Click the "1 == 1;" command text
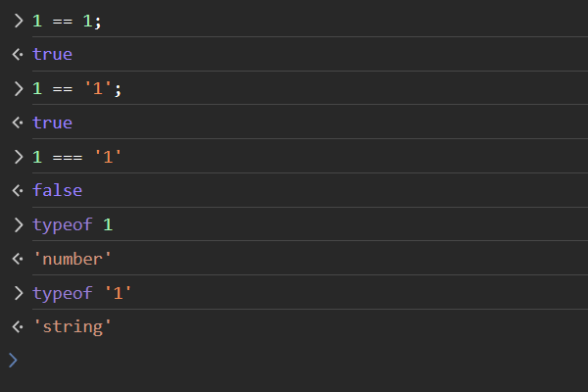588x392 pixels. 67,20
